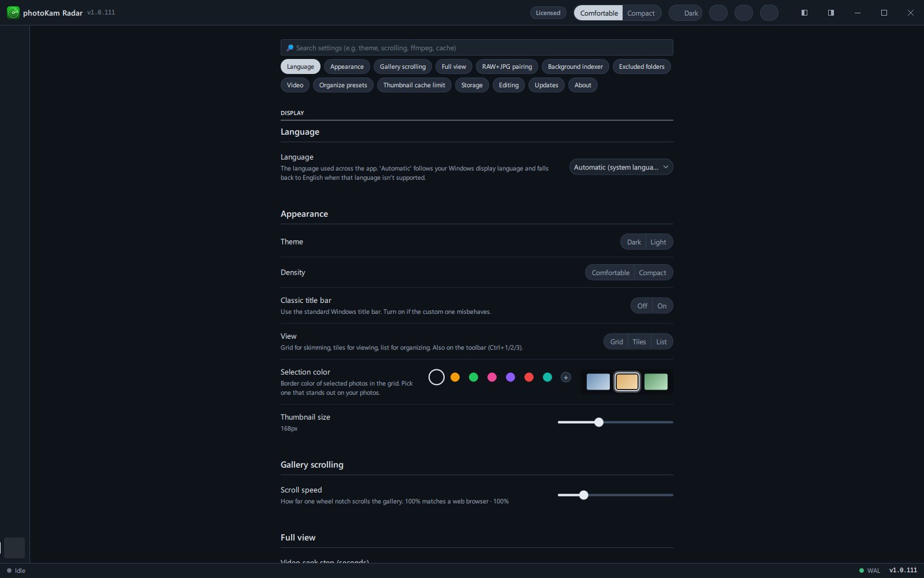Image resolution: width=924 pixels, height=578 pixels.
Task: Add a custom selection color with plus
Action: click(x=566, y=377)
